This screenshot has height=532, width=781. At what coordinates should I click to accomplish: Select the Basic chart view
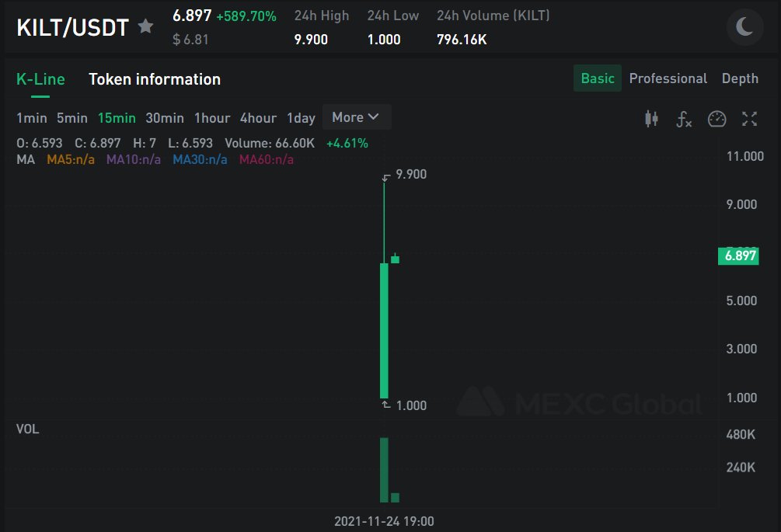pyautogui.click(x=597, y=78)
